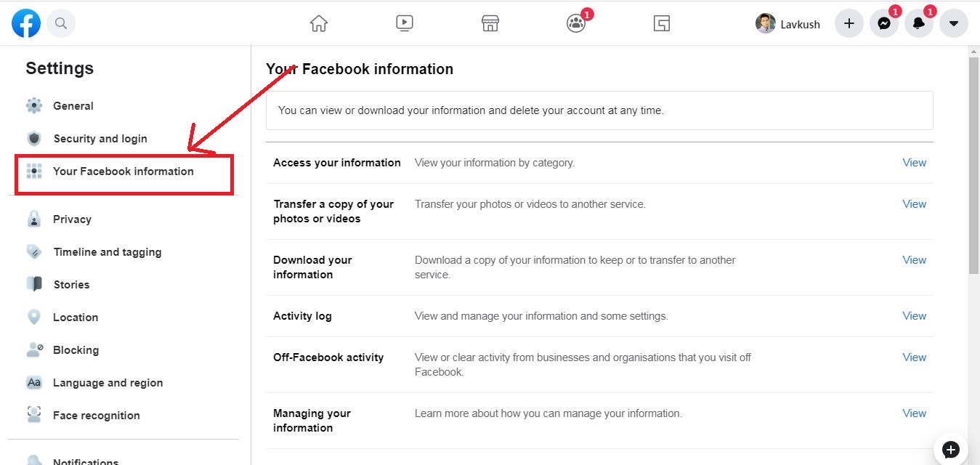Click View for Transfer a copy of photos

pos(914,204)
